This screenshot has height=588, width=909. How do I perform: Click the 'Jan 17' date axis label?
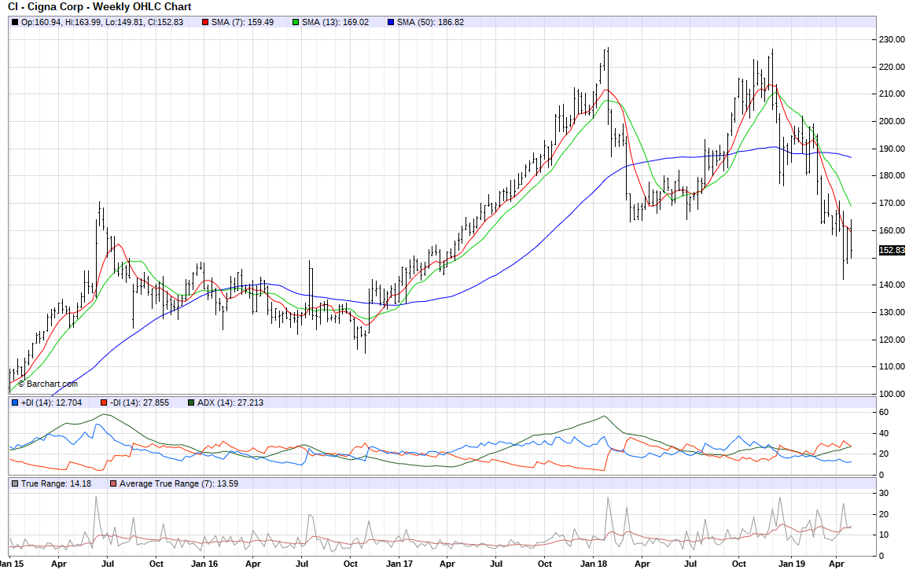[x=399, y=564]
